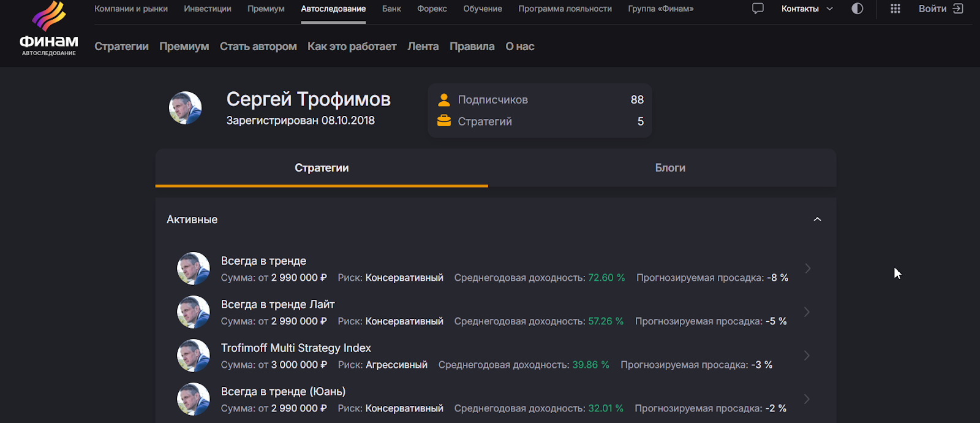Open Как это работает link
Image resolution: width=980 pixels, height=423 pixels.
pyautogui.click(x=352, y=47)
